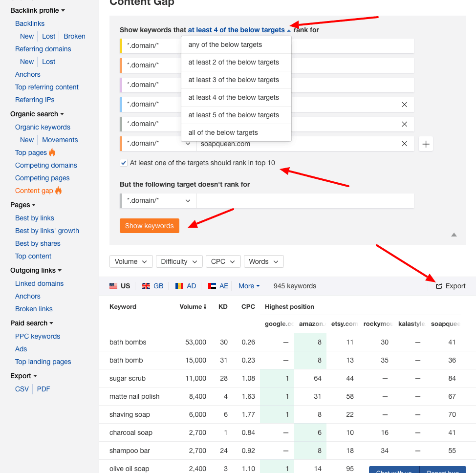Switch to the GB country tab
476x473 pixels.
coord(152,286)
